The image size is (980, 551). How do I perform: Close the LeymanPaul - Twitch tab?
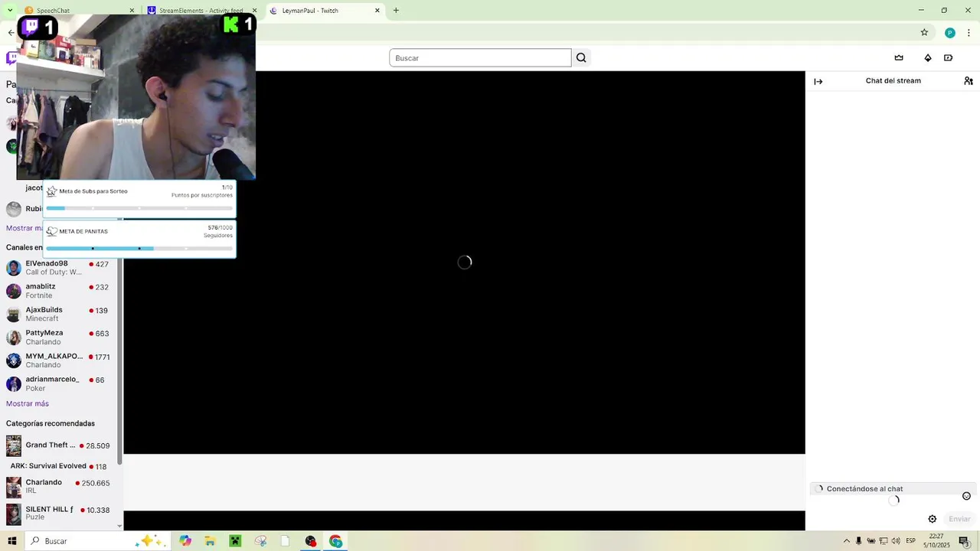[x=377, y=11]
